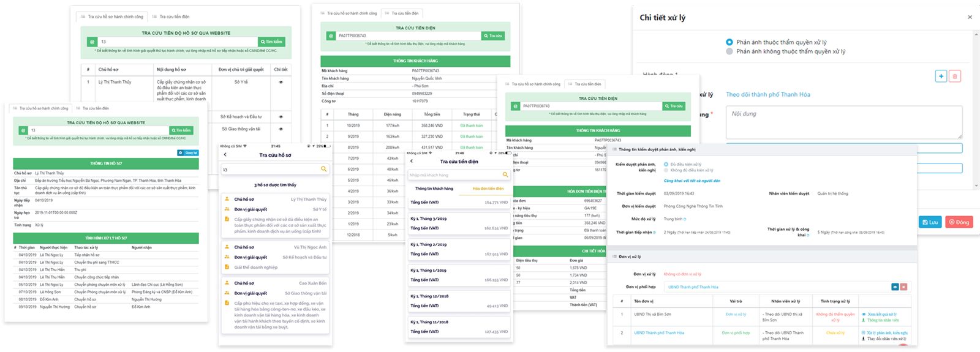Tap search magnifier in mobile Tra cứu hồ sơ
Screen dimensions: 980x352
(324, 169)
